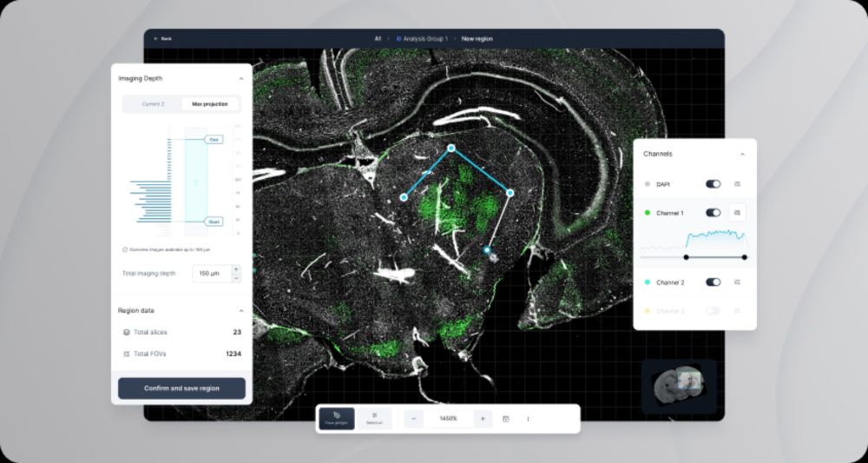Collapse the Imaging Depth section

pyautogui.click(x=240, y=79)
